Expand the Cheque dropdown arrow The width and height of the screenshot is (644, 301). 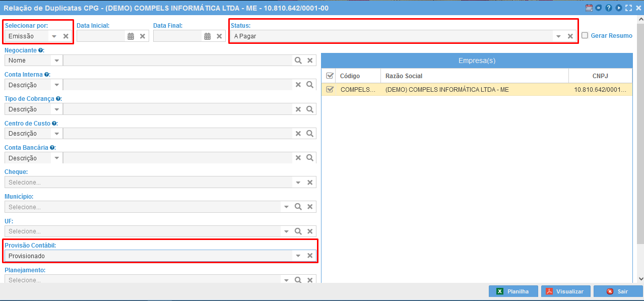coord(298,182)
